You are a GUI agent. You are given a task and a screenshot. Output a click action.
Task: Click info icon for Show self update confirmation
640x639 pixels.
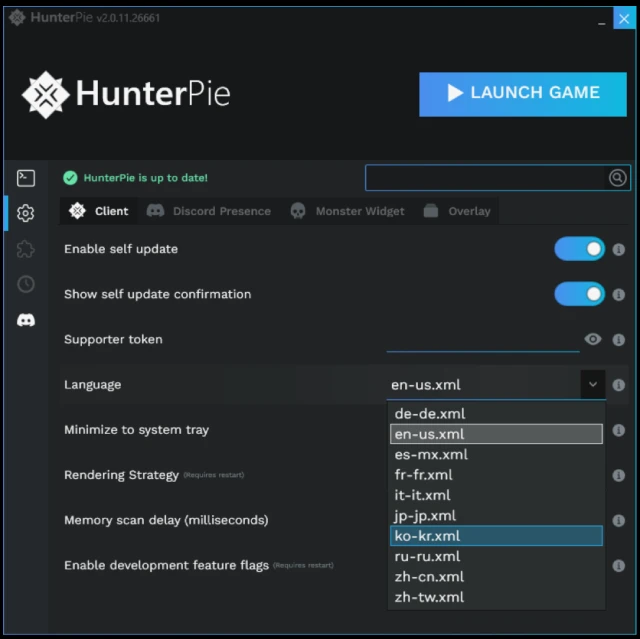click(618, 295)
